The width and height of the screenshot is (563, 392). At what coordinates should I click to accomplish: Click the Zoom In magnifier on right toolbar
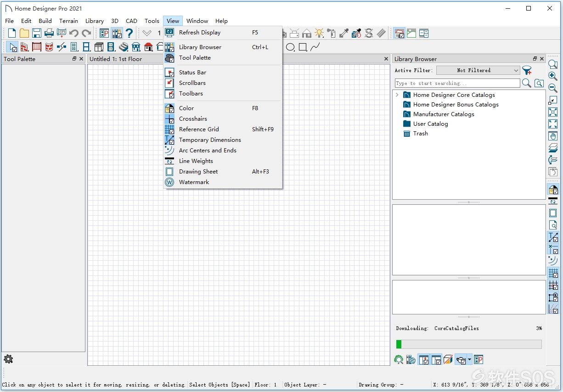[553, 76]
